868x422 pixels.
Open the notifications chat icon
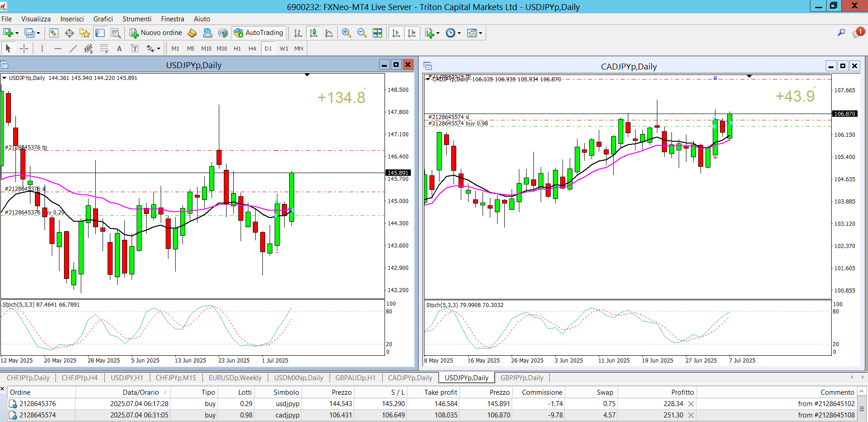pyautogui.click(x=858, y=33)
